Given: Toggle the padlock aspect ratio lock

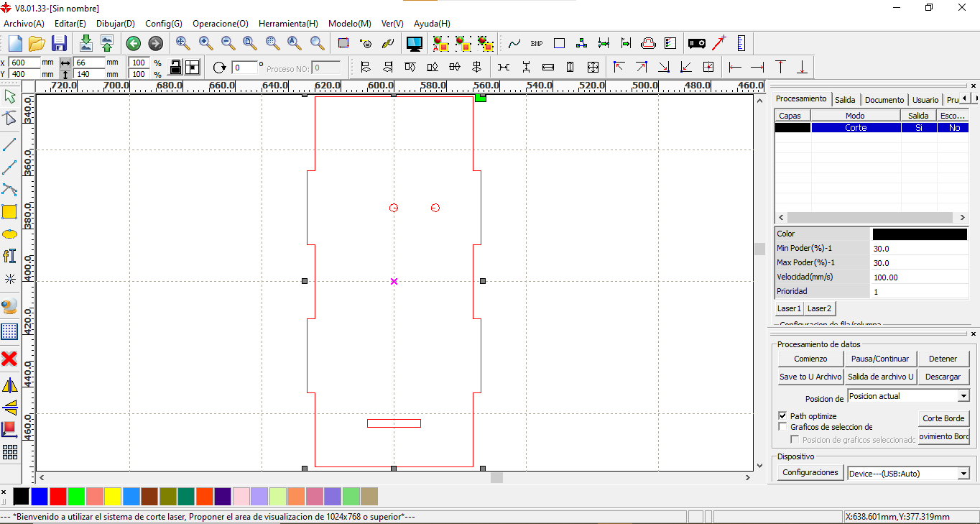Looking at the screenshot, I should 175,68.
